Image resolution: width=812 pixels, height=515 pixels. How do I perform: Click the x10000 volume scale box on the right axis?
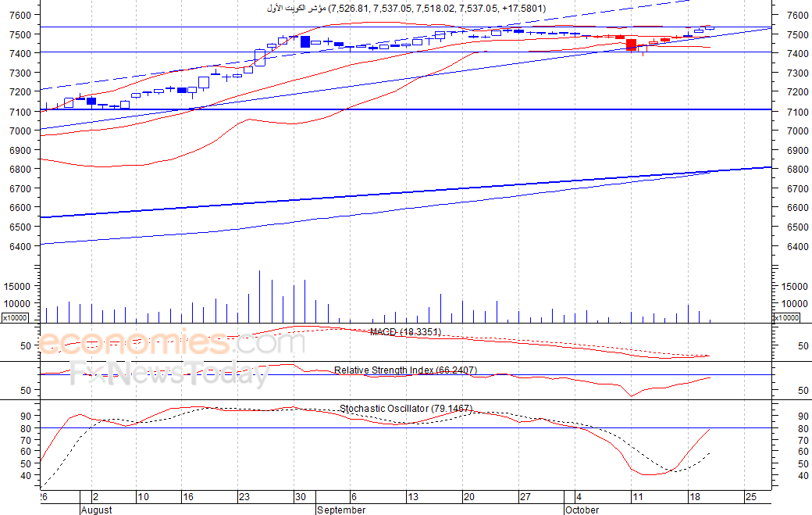click(x=786, y=317)
